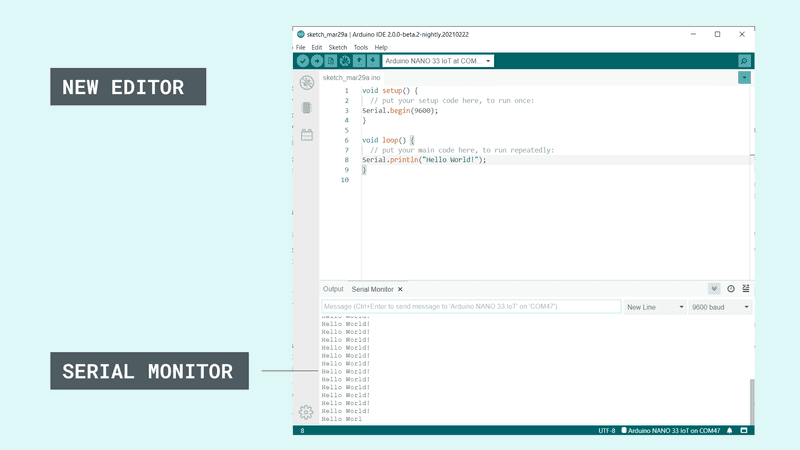
Task: Click line number 8 in status bar
Action: tap(303, 431)
